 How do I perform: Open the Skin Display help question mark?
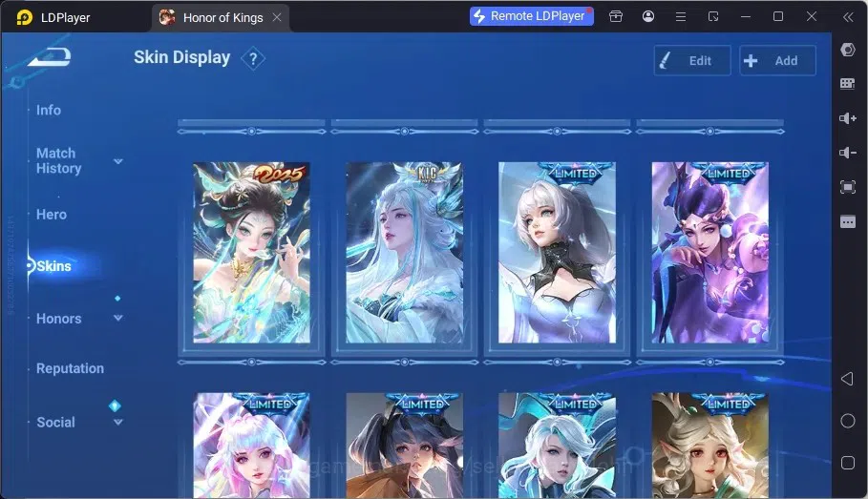coord(253,58)
